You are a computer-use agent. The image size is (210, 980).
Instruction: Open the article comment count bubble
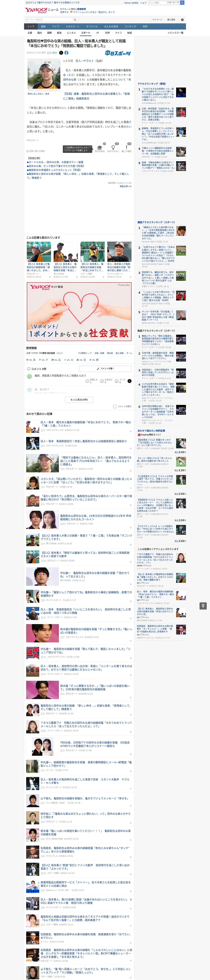click(49, 53)
